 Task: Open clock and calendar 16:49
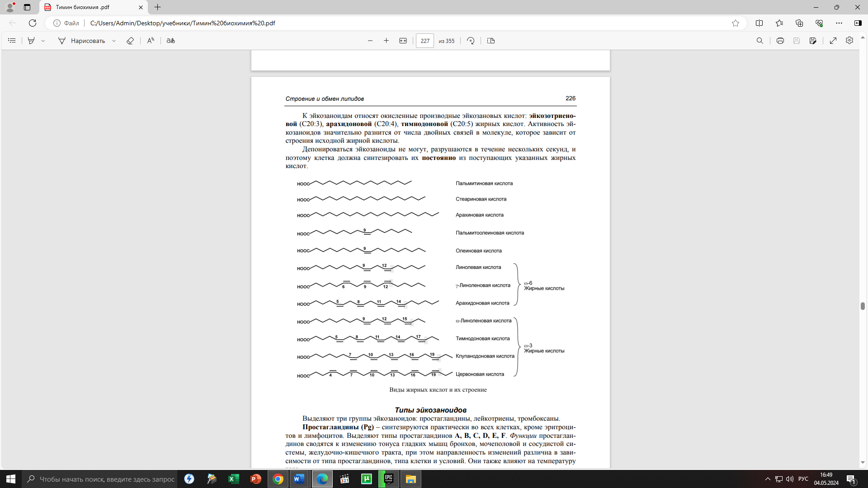pos(826,479)
